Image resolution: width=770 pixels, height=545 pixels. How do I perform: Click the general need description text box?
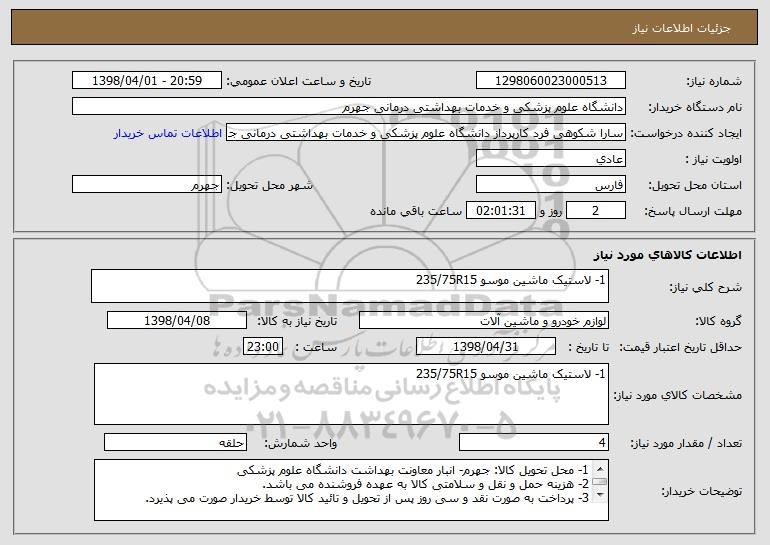[x=350, y=286]
